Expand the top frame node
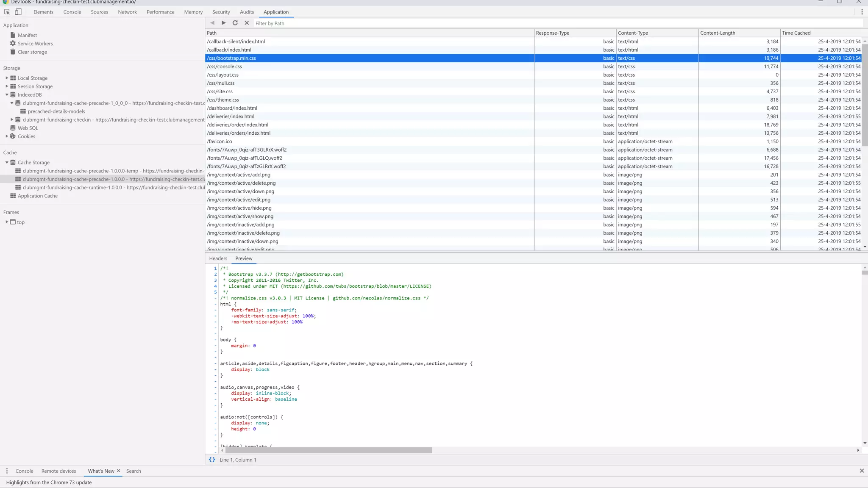868x488 pixels. [x=7, y=222]
